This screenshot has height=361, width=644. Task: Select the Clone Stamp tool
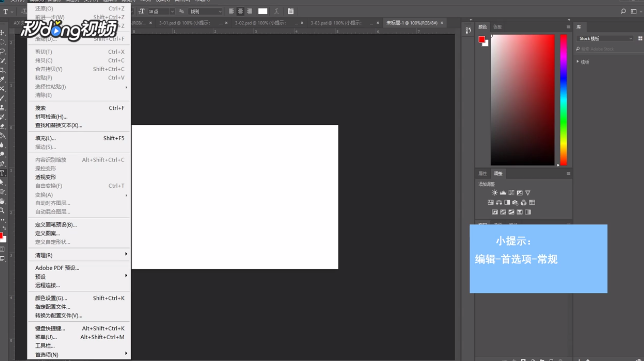tap(2, 108)
